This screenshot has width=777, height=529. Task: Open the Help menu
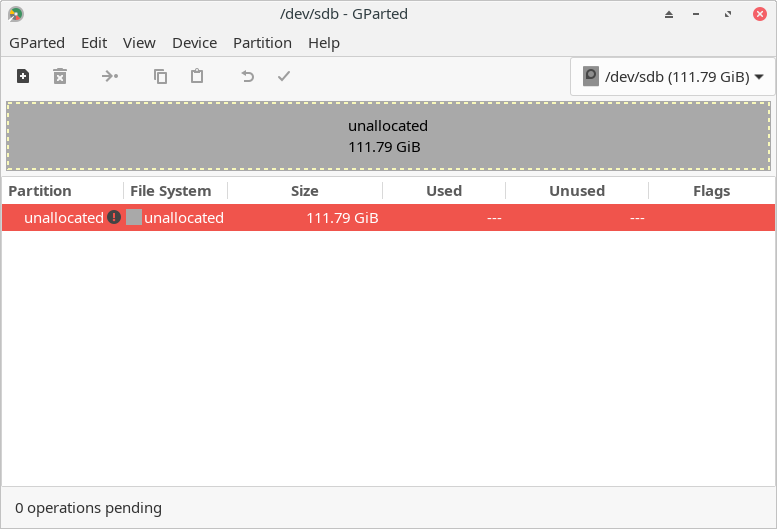tap(324, 43)
